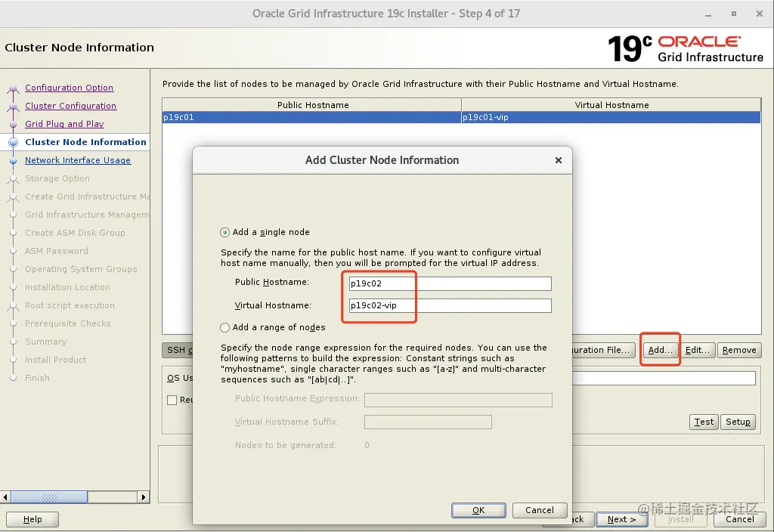
Task: Click the Public Hostname field containing p19c02
Action: click(450, 283)
